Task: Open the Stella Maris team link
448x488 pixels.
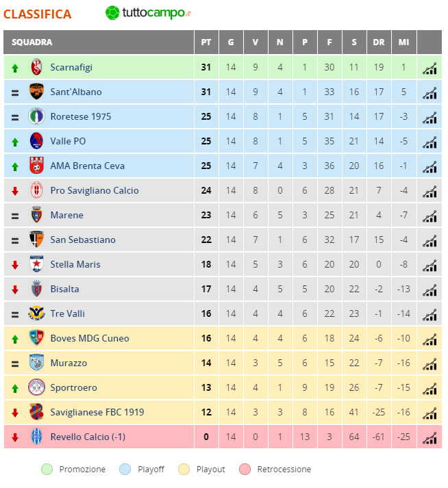Action: 75,264
